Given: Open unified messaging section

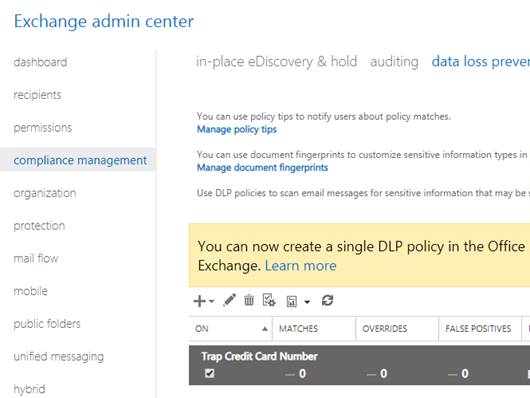Looking at the screenshot, I should coord(59,357).
